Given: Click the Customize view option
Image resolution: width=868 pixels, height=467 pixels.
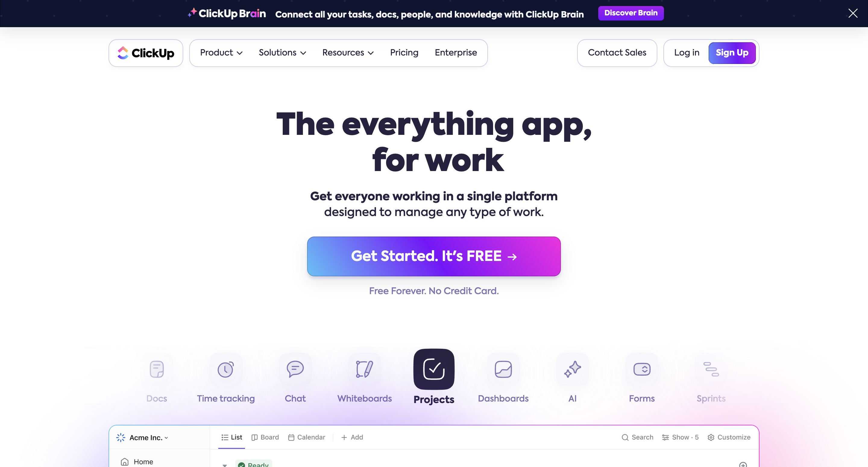Looking at the screenshot, I should coord(729,438).
